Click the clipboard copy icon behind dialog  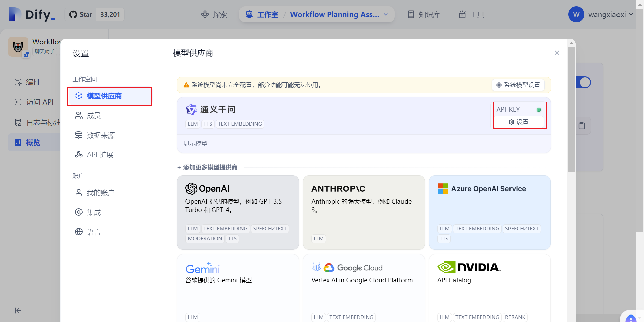[582, 126]
